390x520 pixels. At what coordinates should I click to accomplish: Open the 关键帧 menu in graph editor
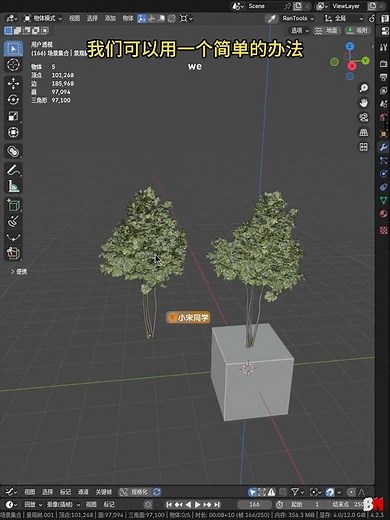pyautogui.click(x=104, y=492)
